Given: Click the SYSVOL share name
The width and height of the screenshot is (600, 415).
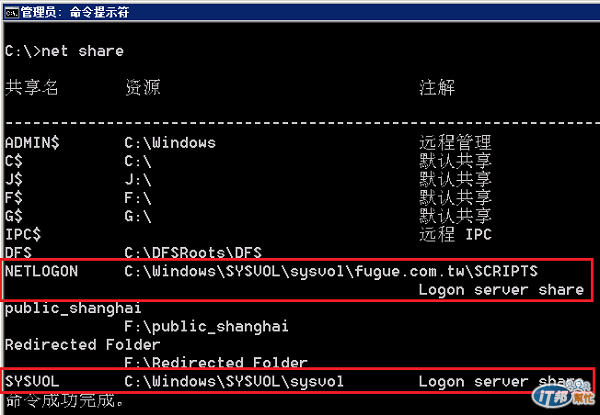Looking at the screenshot, I should click(32, 382).
